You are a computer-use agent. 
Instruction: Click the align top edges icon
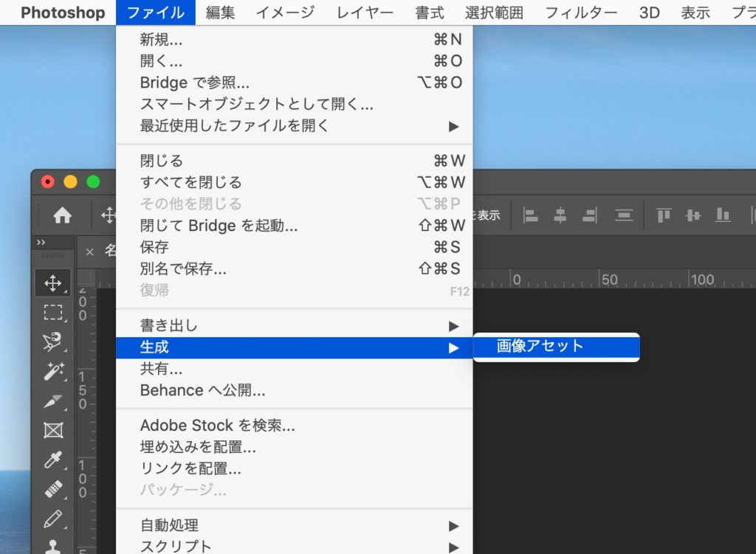click(663, 215)
